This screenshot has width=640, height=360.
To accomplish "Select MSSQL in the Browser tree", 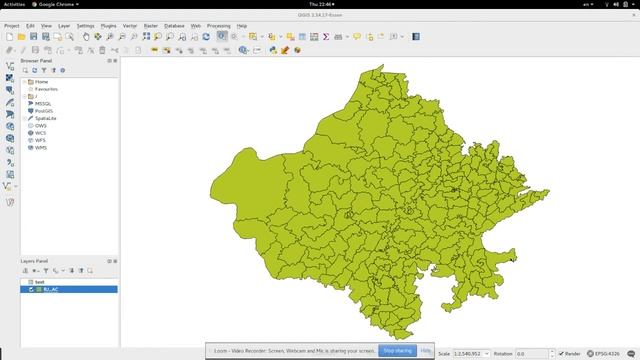I will [43, 104].
